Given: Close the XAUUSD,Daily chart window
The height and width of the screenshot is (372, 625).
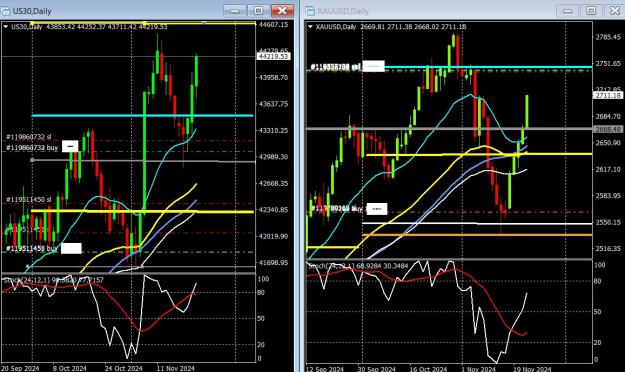Looking at the screenshot, I should coord(615,11).
